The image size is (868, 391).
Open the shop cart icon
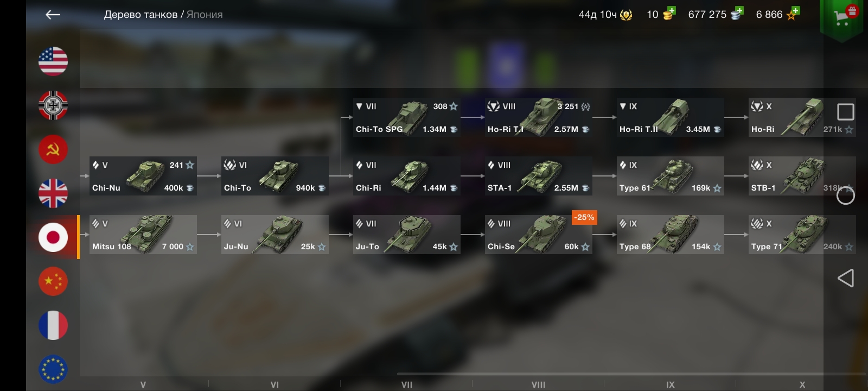(x=841, y=17)
